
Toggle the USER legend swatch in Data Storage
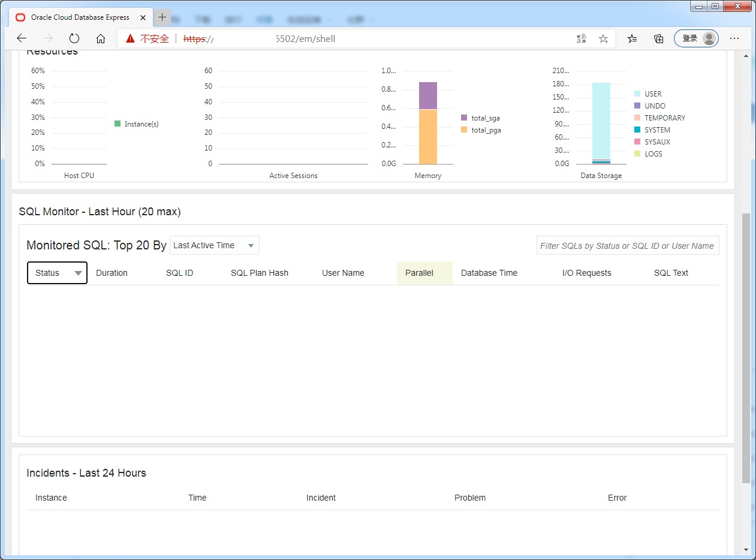637,94
